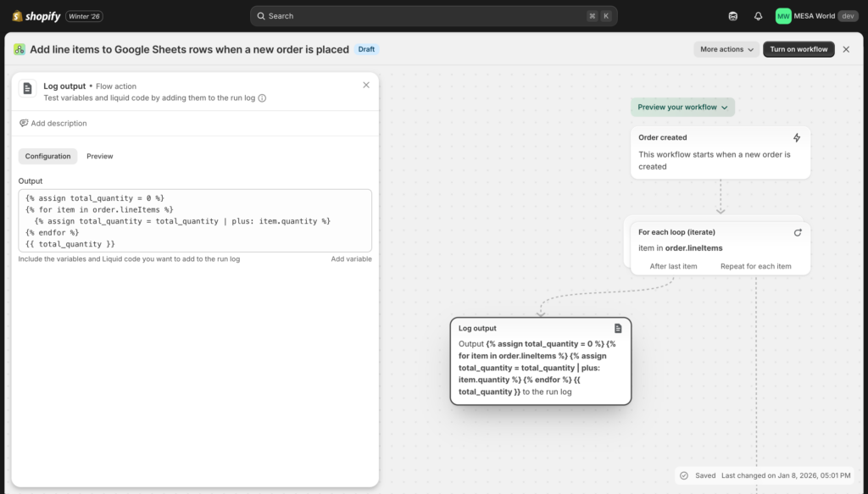This screenshot has height=494, width=868.
Task: Click the 'item in order.lineItems' text
Action: click(681, 248)
